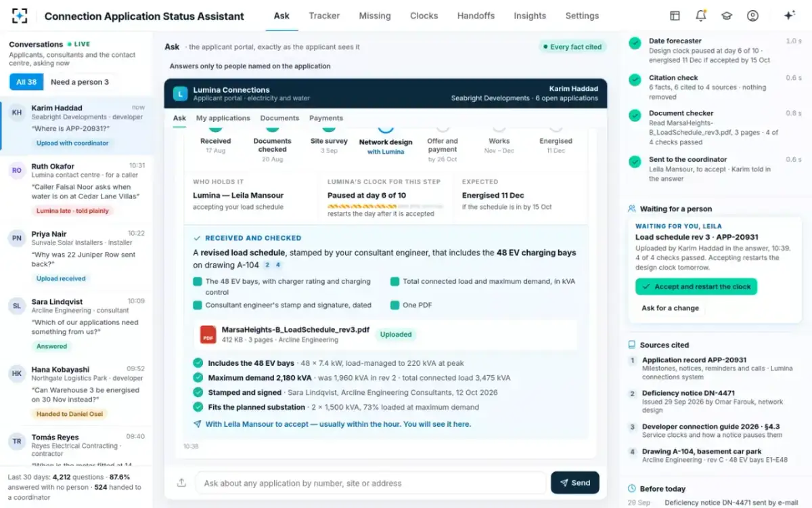The image size is (812, 508).
Task: Click the check icon beside Stamped and signed
Action: [198, 392]
